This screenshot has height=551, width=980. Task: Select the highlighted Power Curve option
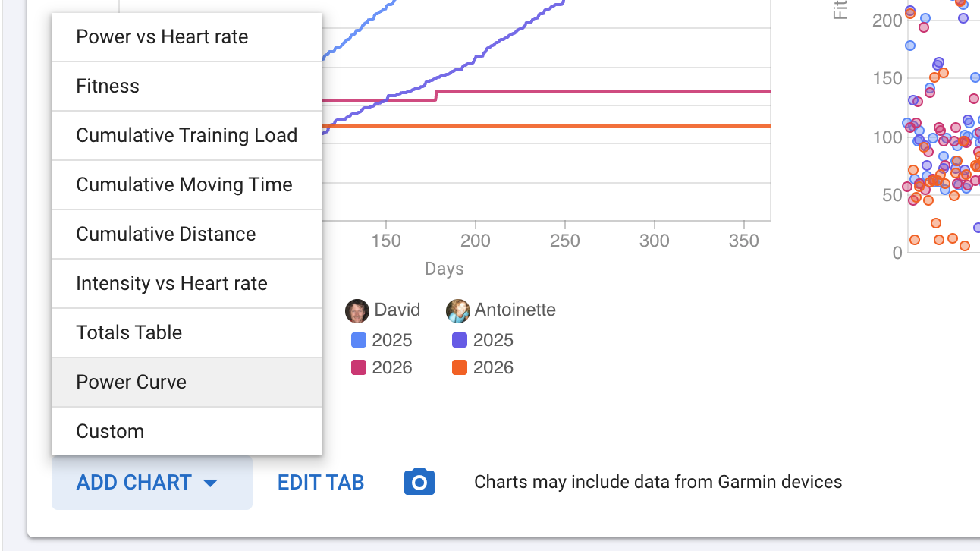click(131, 383)
